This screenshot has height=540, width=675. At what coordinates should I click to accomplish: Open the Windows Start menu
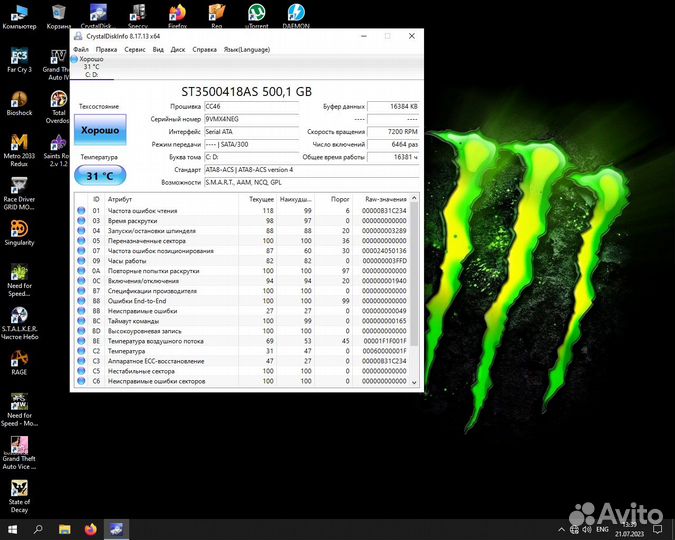click(12, 528)
